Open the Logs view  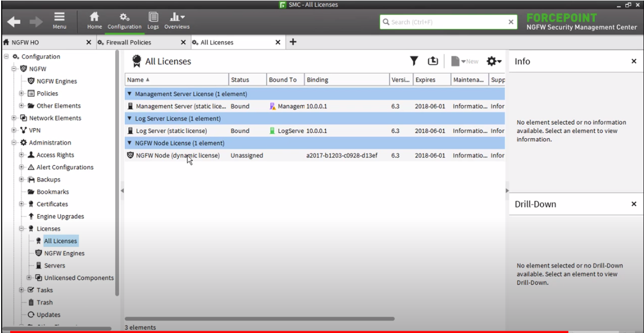click(x=153, y=20)
